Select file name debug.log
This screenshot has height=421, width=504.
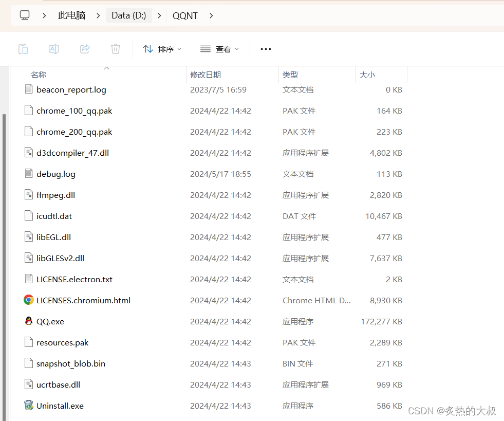(56, 174)
